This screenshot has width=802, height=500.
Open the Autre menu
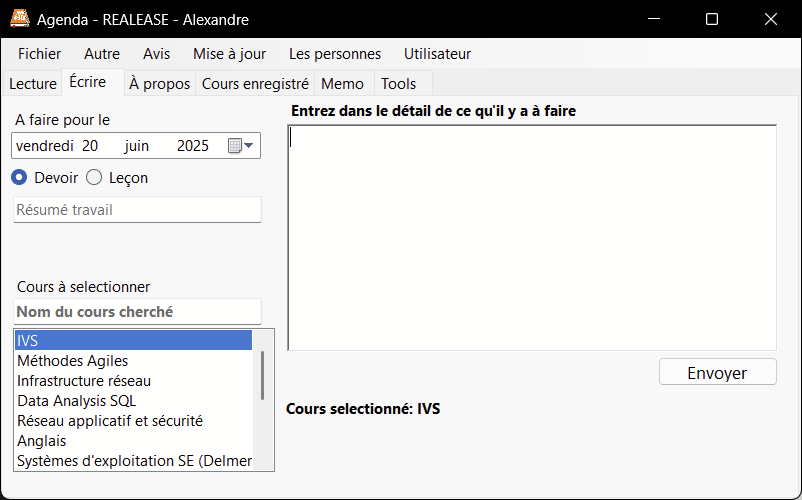[x=102, y=54]
